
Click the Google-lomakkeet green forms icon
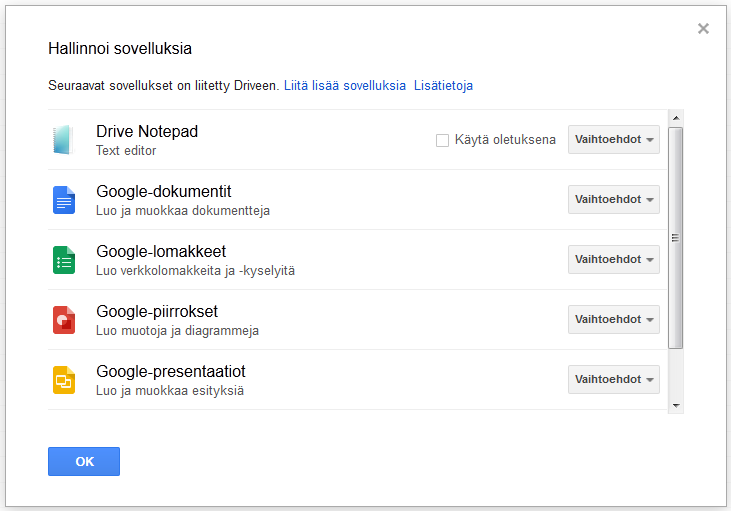[x=64, y=260]
